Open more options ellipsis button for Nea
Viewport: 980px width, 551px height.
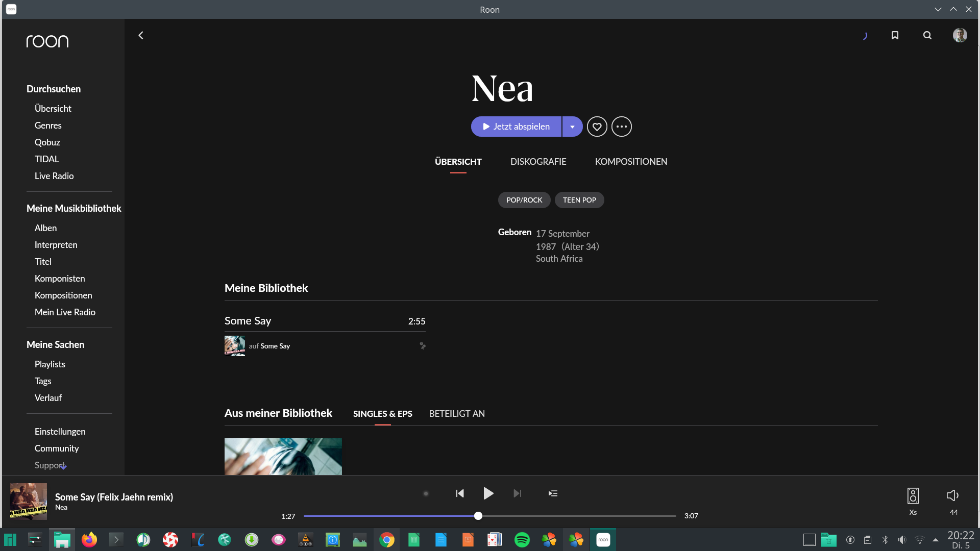click(x=621, y=127)
